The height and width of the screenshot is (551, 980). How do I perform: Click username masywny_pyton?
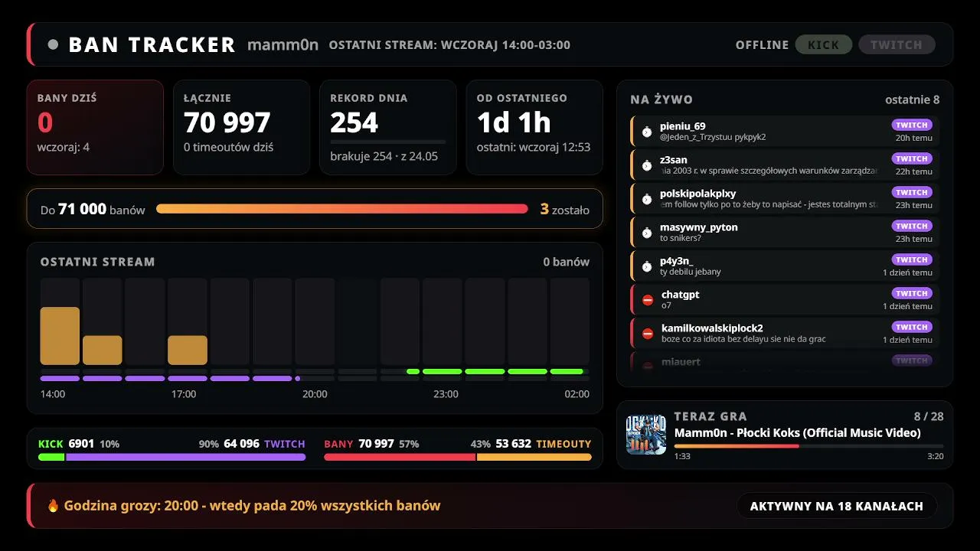click(699, 227)
